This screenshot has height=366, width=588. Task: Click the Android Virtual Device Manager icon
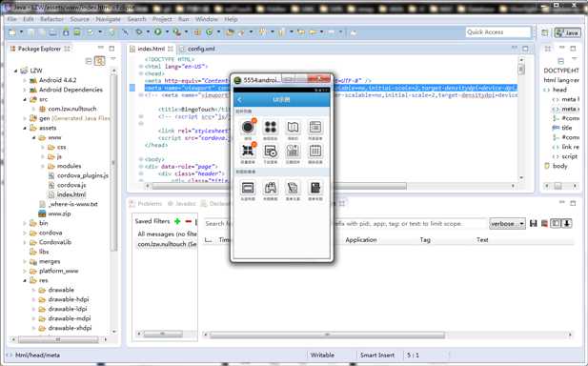[x=77, y=32]
